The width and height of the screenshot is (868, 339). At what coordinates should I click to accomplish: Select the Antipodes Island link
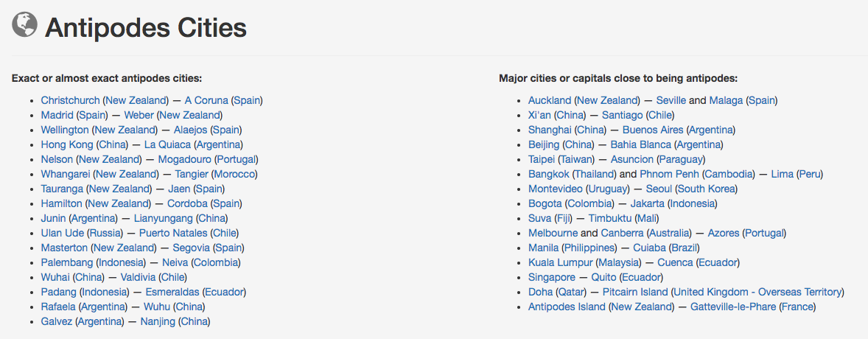567,307
